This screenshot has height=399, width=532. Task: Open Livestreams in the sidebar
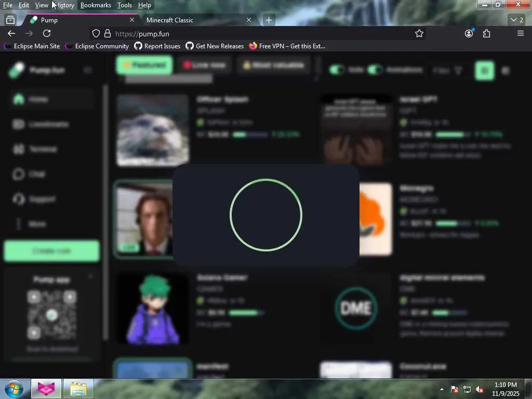coord(51,124)
